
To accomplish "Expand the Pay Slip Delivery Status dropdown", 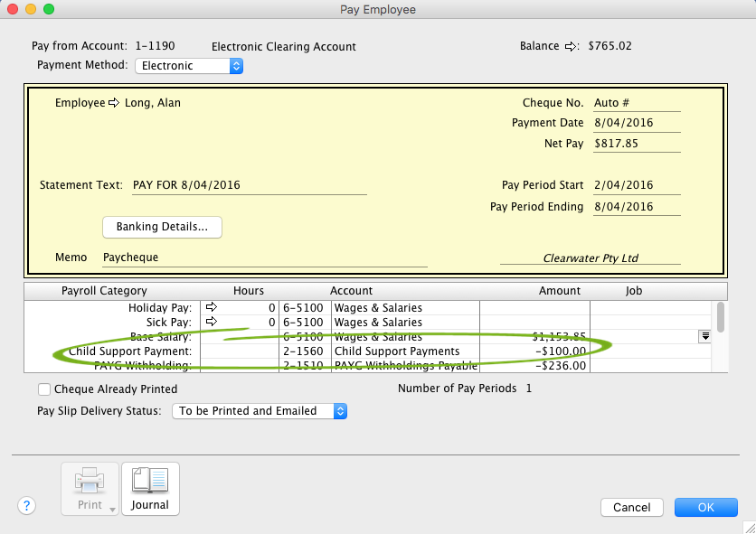I will coord(259,411).
